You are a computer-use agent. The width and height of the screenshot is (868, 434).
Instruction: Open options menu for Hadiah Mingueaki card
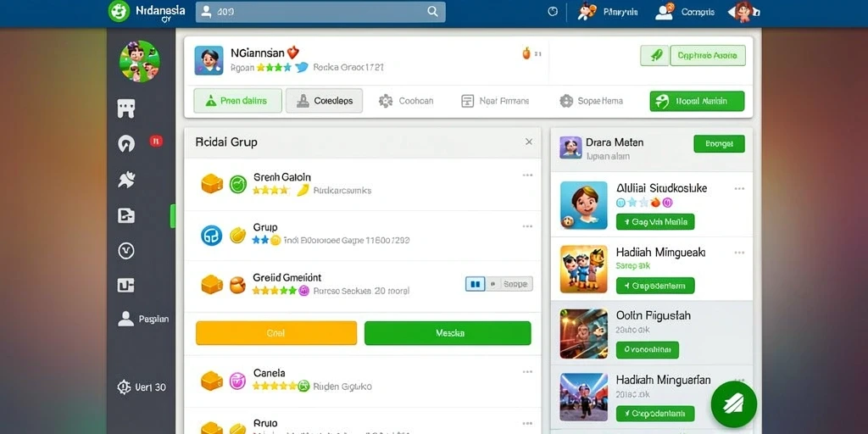pos(739,253)
